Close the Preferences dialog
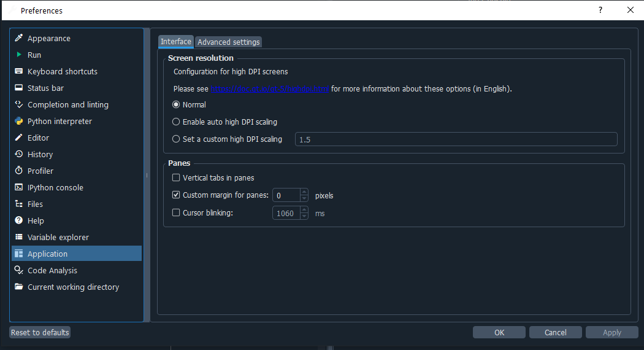Screen dimensions: 644x350 (631, 10)
